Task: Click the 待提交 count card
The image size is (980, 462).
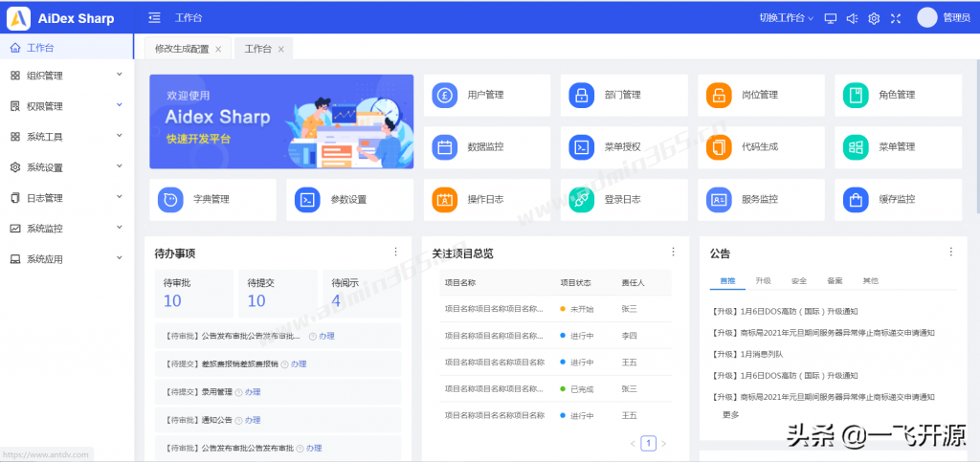Action: (278, 294)
